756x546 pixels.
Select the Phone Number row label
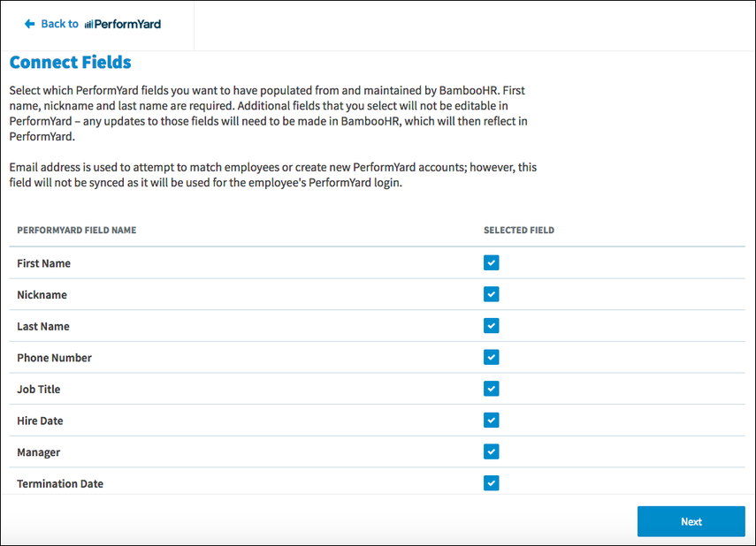[55, 358]
